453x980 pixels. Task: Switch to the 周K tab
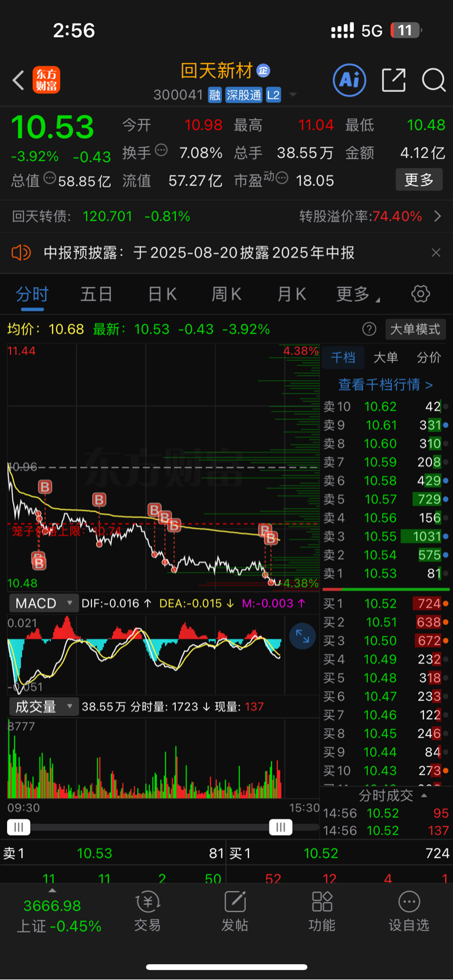226,294
